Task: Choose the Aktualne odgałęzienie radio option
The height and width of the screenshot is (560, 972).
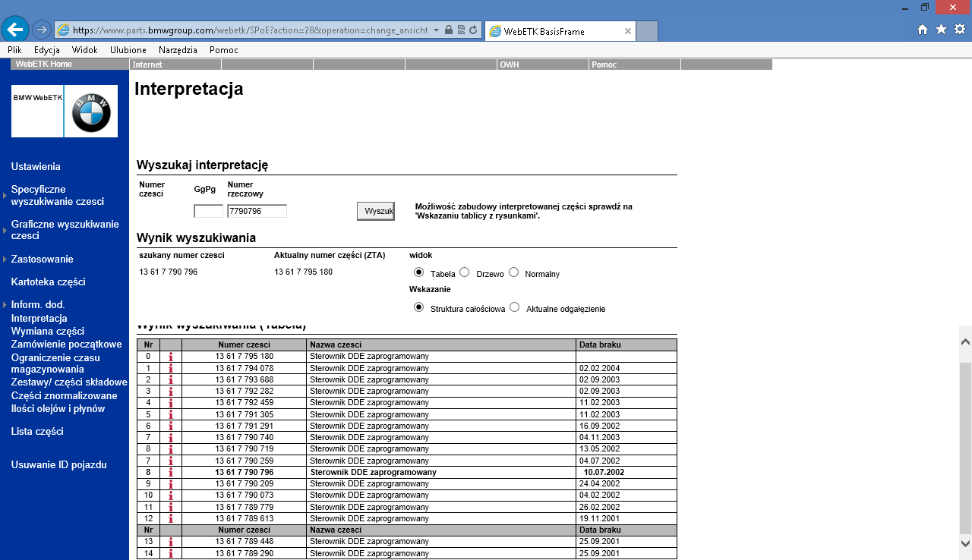Action: 515,307
